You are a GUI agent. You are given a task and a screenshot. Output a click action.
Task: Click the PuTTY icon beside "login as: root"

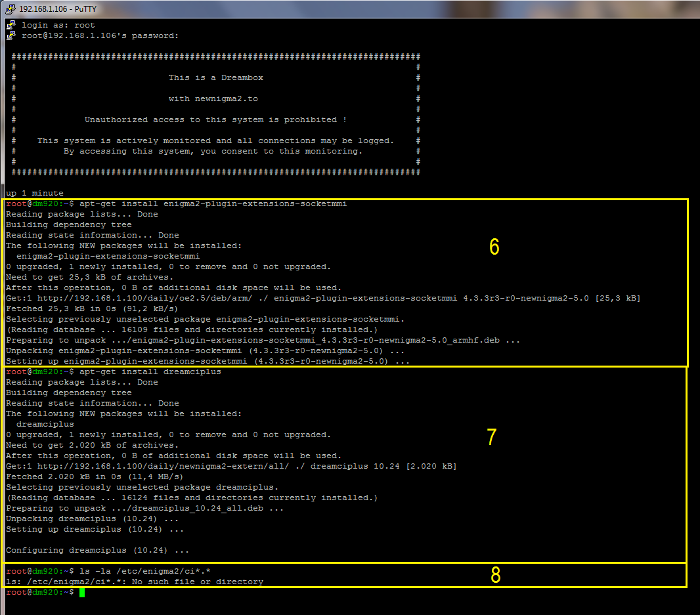11,25
